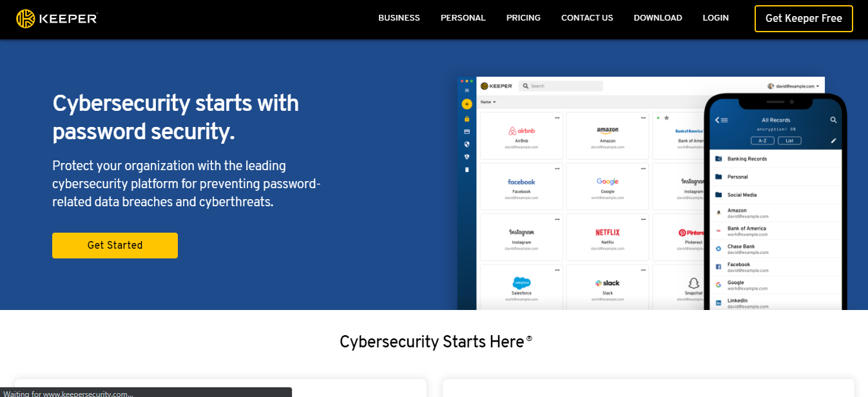Expand the Name sort dropdown

point(488,102)
